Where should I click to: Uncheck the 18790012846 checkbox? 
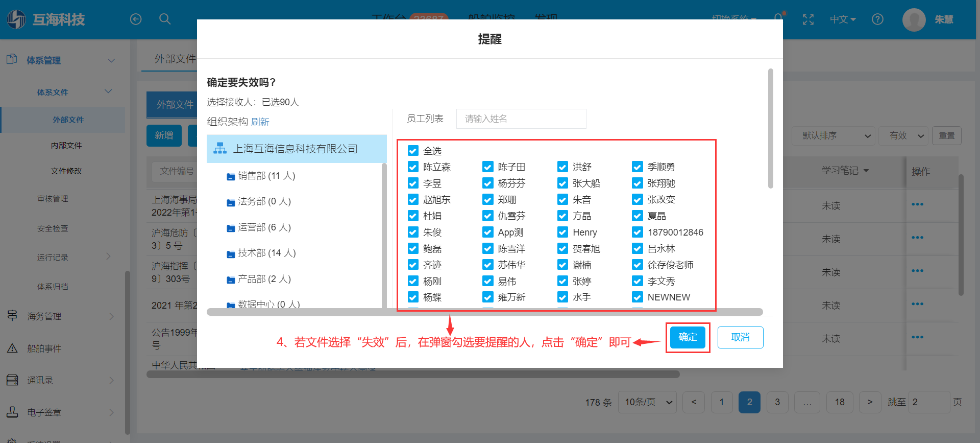point(637,232)
